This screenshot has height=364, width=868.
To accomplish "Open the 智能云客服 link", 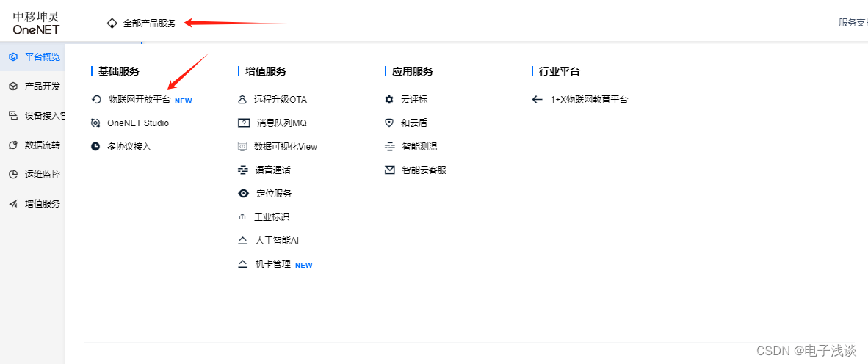I will [x=424, y=170].
